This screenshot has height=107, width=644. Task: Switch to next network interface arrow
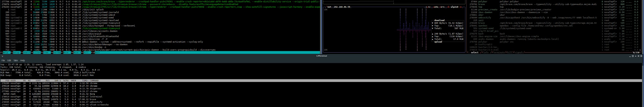461,7
